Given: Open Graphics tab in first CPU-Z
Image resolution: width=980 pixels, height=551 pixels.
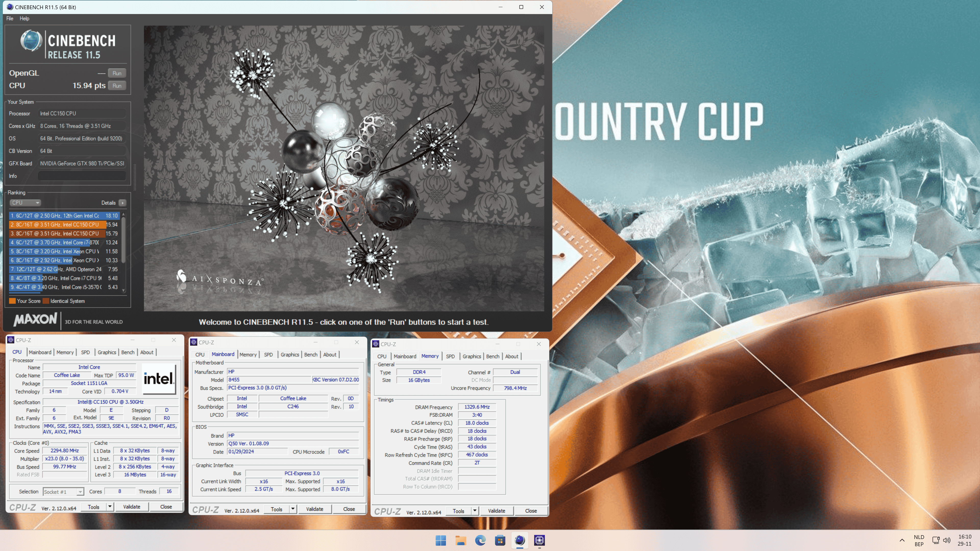Looking at the screenshot, I should coord(107,353).
